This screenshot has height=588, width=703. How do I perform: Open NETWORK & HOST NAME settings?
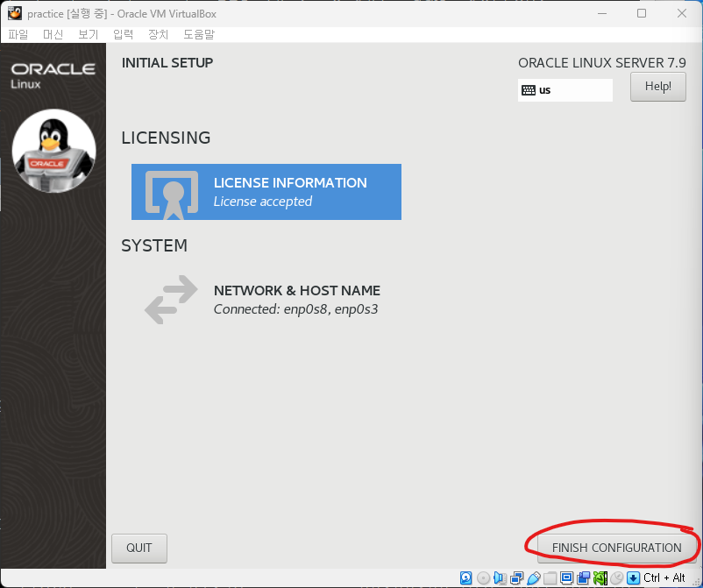coord(266,300)
